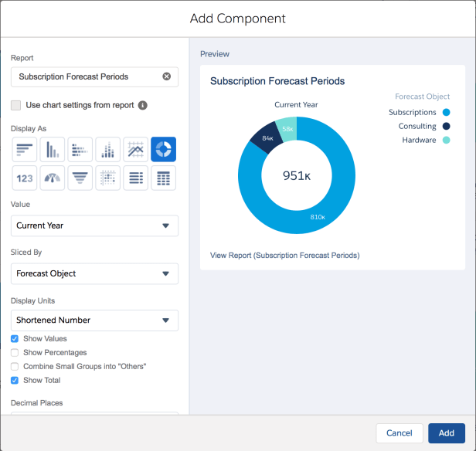476x451 pixels.
Task: Select the gauge chart display type
Action: click(52, 178)
